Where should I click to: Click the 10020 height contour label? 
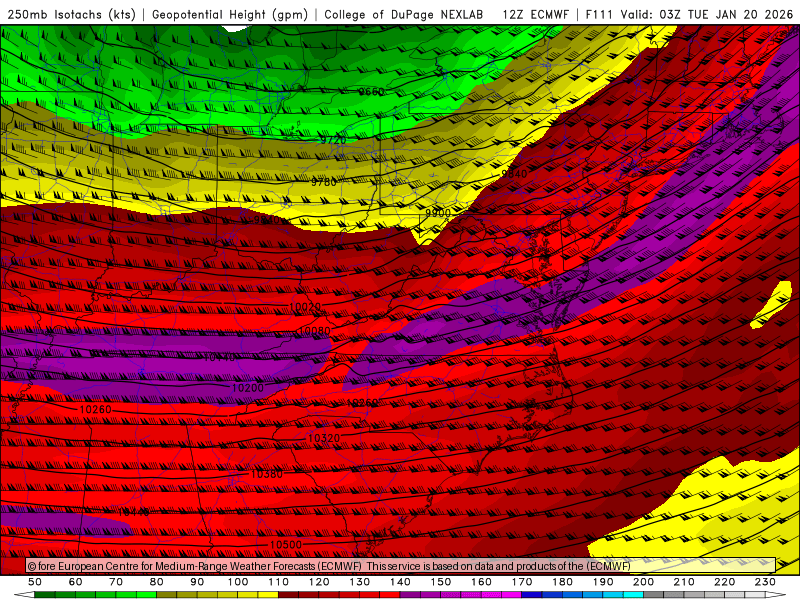305,307
